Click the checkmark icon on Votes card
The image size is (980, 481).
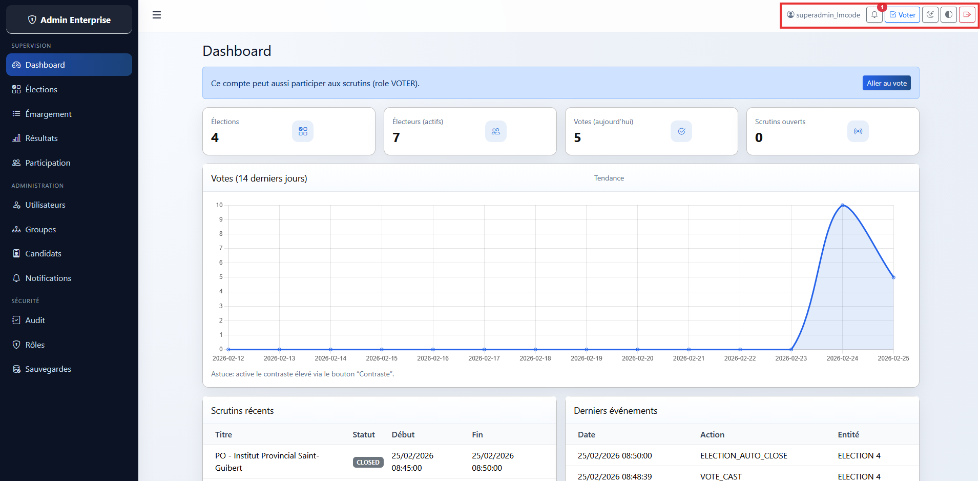point(681,131)
